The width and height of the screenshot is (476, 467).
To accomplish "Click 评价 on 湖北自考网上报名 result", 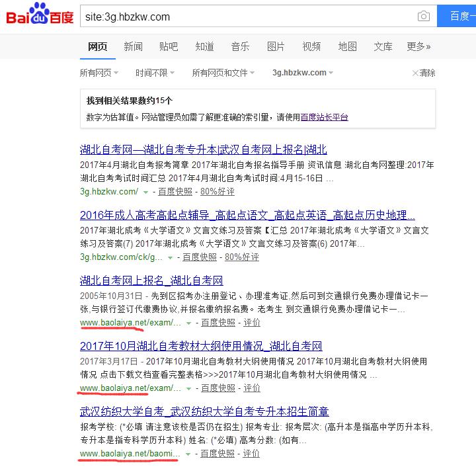I will (252, 323).
